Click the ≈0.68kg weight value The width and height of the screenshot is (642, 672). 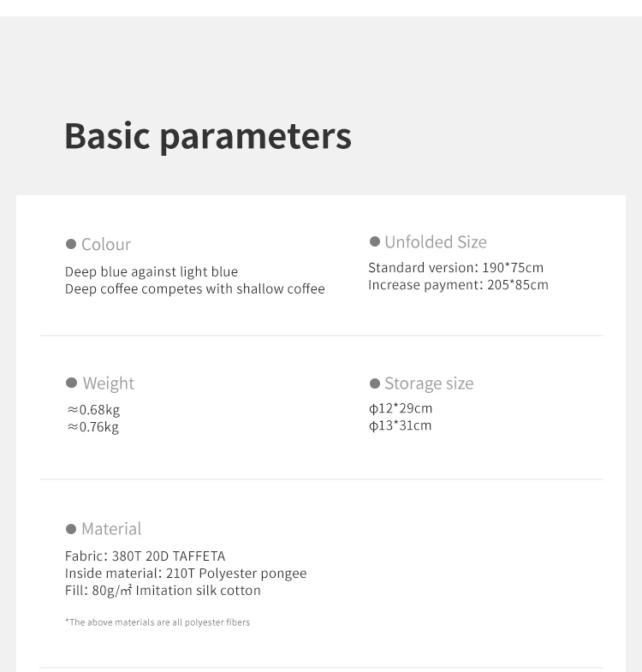pos(93,410)
